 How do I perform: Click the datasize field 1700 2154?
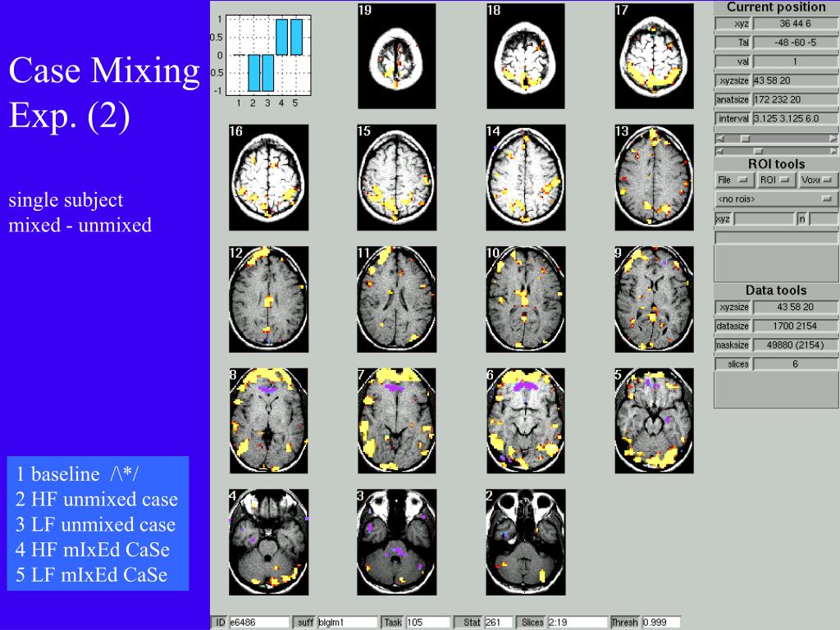pyautogui.click(x=795, y=326)
